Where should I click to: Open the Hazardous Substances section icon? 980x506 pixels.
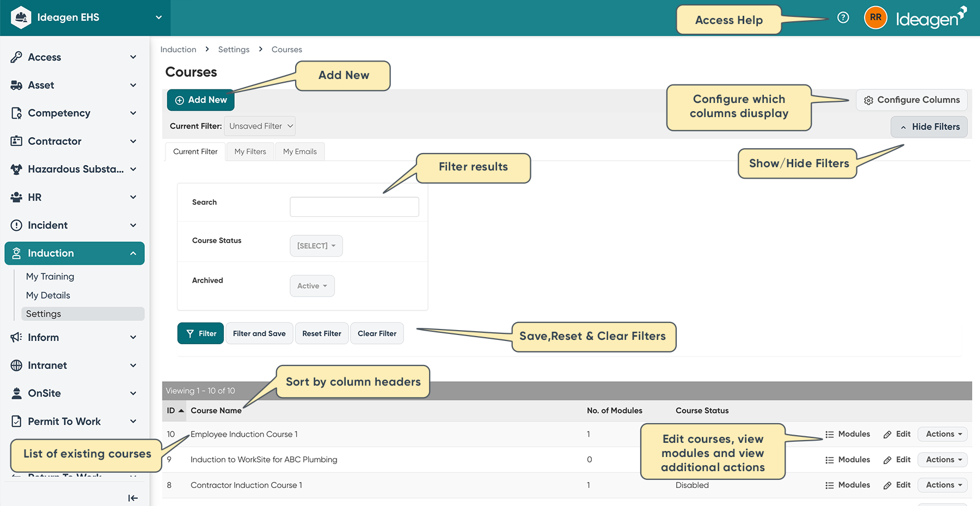tap(15, 169)
